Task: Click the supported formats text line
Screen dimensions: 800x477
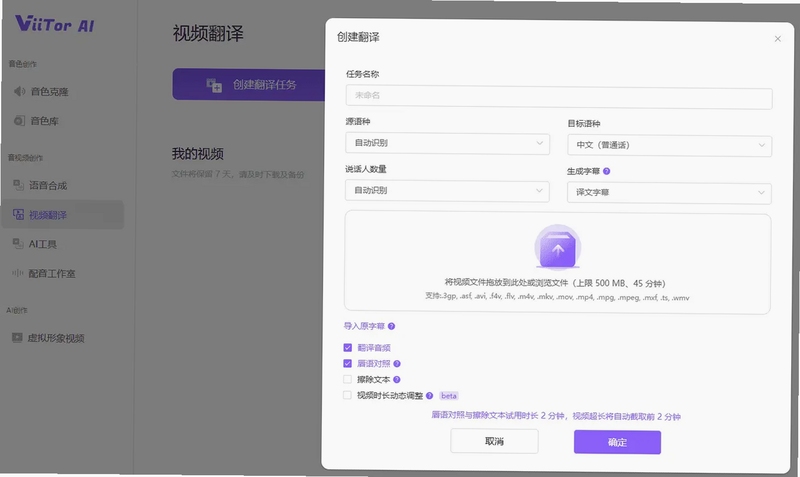Action: [x=557, y=297]
